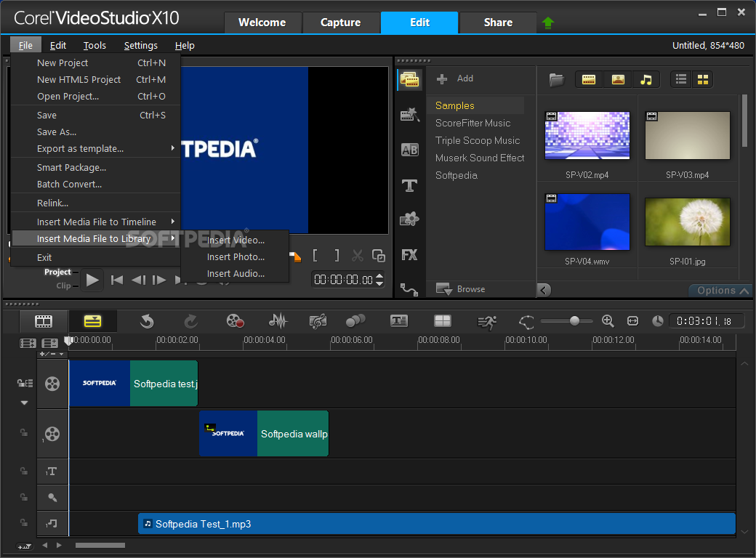
Task: Open the Sound Mixer waveform icon
Action: [278, 321]
